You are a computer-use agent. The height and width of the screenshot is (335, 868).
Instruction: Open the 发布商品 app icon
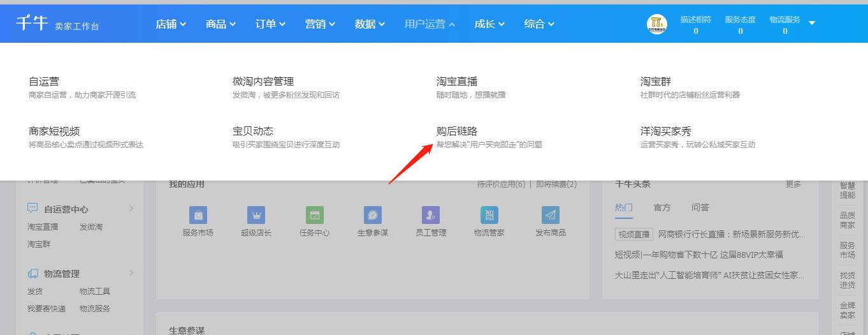pyautogui.click(x=551, y=215)
